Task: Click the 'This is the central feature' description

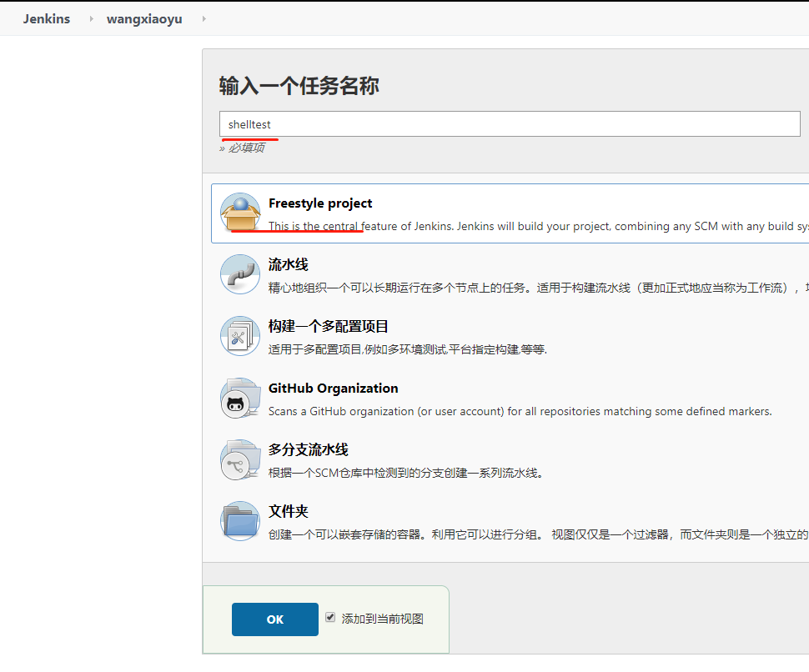Action: (x=539, y=227)
